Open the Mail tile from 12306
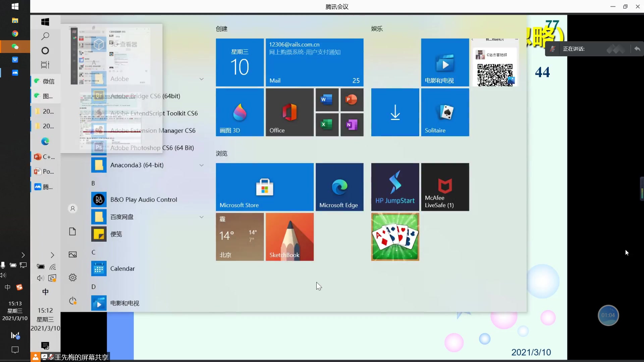Screen dimensions: 644x362 click(314, 62)
